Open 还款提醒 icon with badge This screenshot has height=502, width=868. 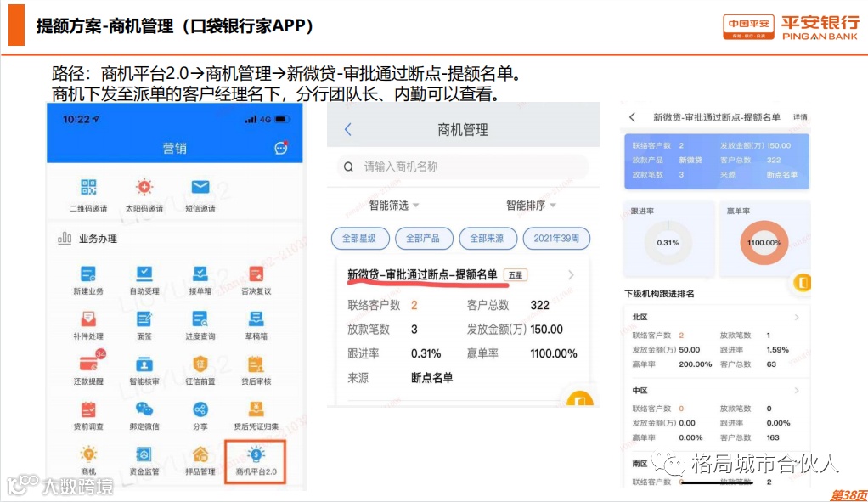[90, 362]
